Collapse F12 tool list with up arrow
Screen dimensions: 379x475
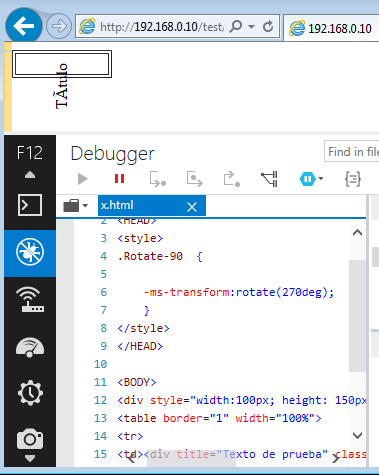coord(30,175)
